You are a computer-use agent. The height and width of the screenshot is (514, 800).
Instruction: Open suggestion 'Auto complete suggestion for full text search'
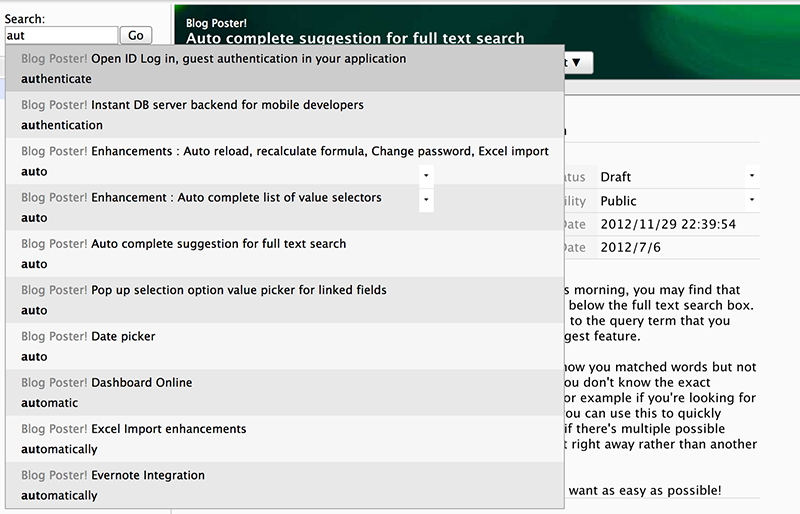click(x=285, y=254)
